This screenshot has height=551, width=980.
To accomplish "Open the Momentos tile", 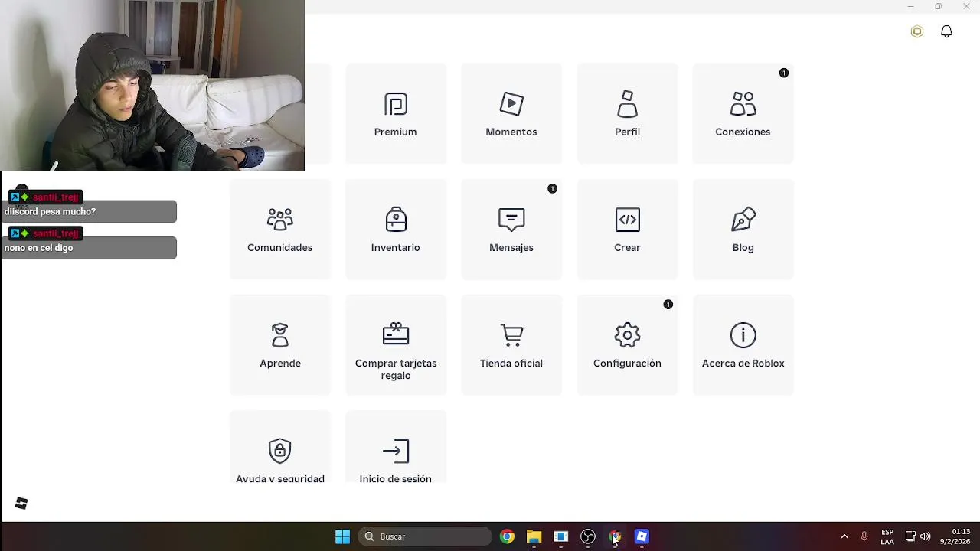I will click(x=511, y=114).
